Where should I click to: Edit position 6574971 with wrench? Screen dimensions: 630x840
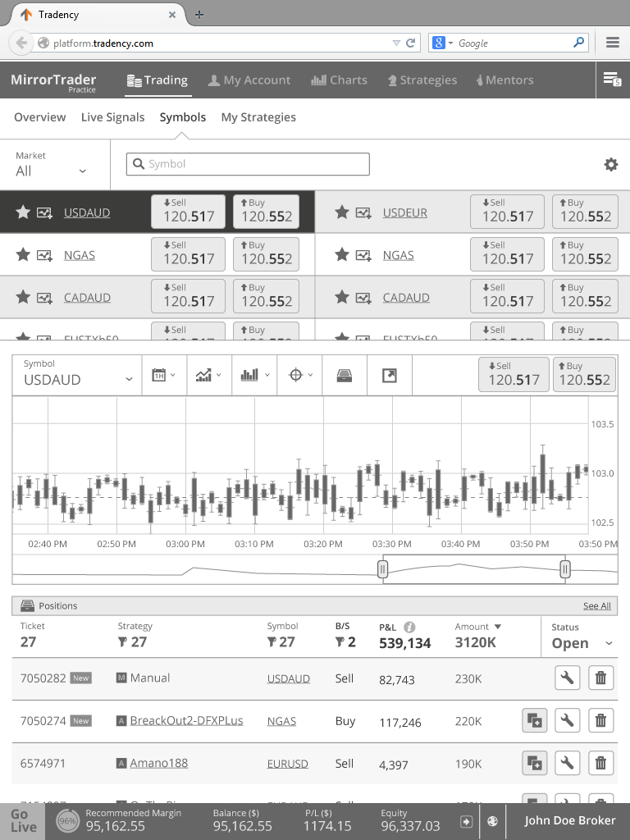click(x=568, y=763)
